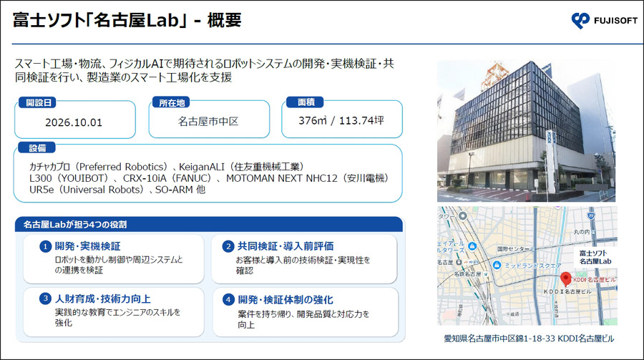Click the date 2026.10.01

tap(74, 122)
